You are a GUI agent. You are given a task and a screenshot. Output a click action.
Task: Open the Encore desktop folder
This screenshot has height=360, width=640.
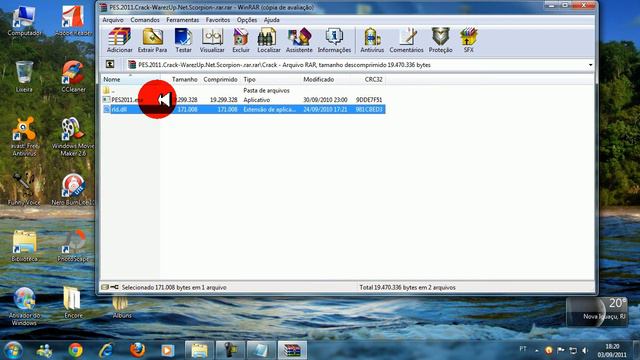click(73, 302)
